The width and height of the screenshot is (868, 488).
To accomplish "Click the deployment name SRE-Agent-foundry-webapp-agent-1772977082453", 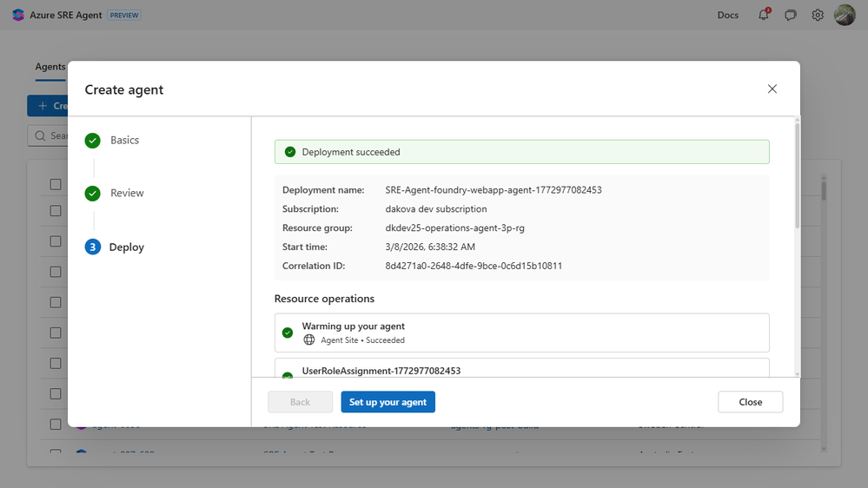I will (x=494, y=190).
